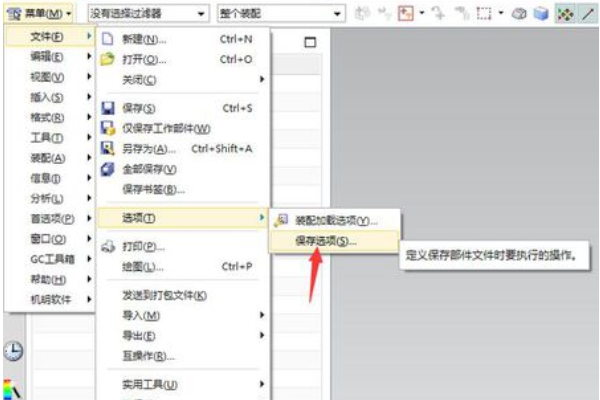Select 文件(F) in the main menu
The height and width of the screenshot is (400, 600).
tap(50, 37)
